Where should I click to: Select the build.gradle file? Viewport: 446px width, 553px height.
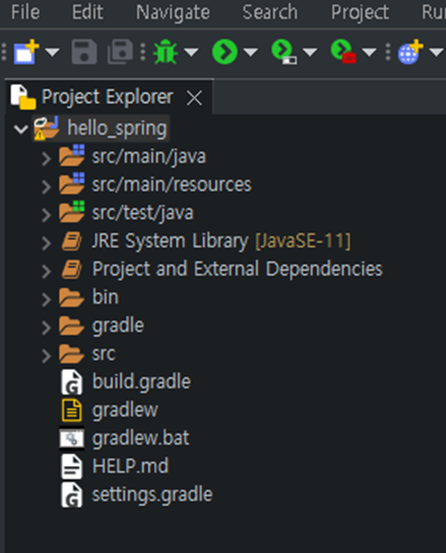[x=141, y=382]
